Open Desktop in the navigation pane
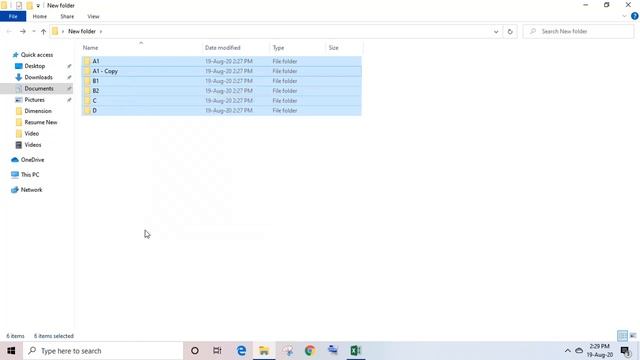 35,66
